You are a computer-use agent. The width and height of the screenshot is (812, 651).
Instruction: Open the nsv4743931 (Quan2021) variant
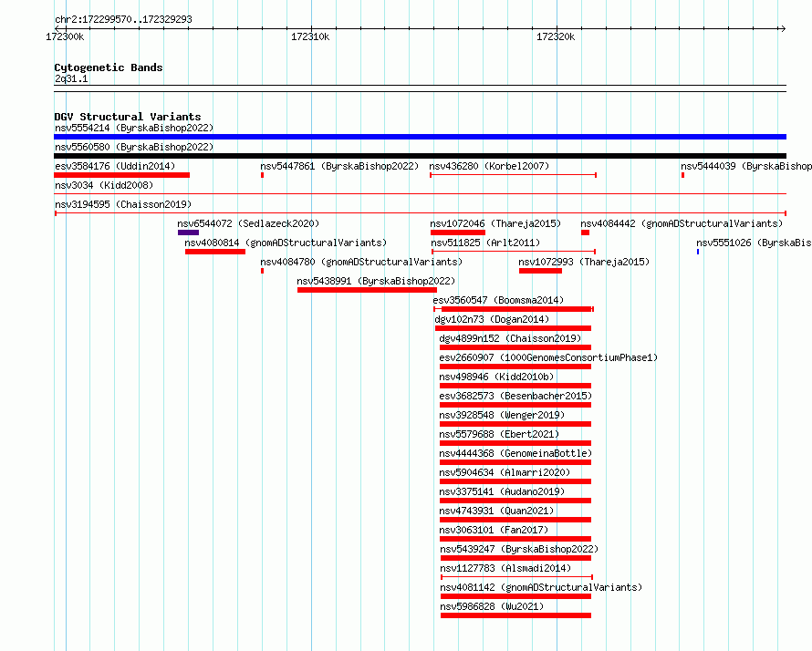click(x=496, y=511)
